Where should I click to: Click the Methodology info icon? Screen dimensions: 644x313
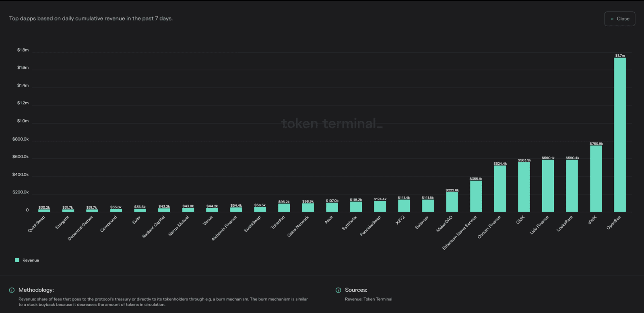(12, 290)
